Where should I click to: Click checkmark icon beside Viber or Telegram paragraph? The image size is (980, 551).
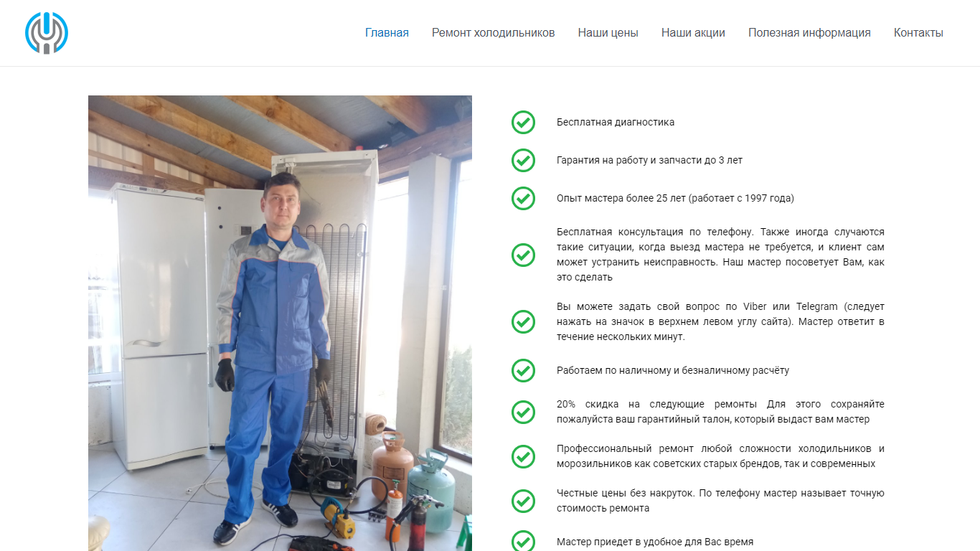coord(523,321)
